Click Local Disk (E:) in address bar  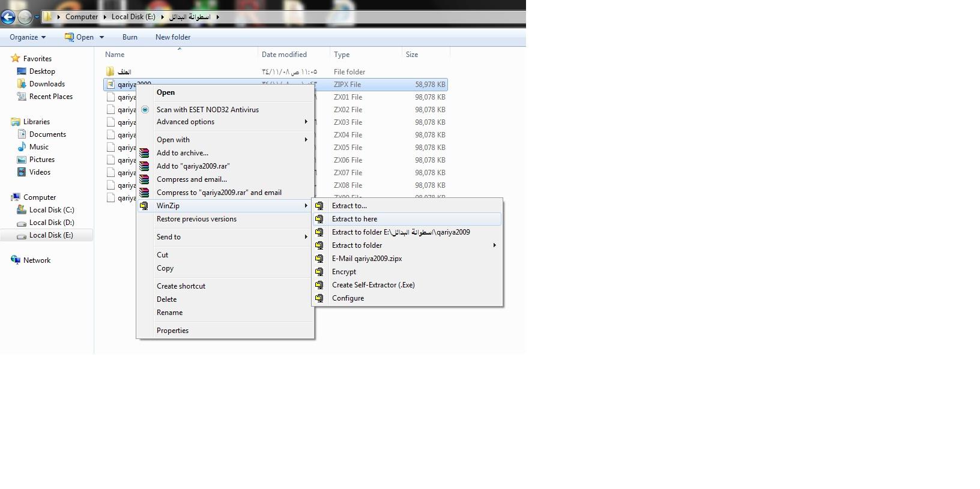[133, 17]
